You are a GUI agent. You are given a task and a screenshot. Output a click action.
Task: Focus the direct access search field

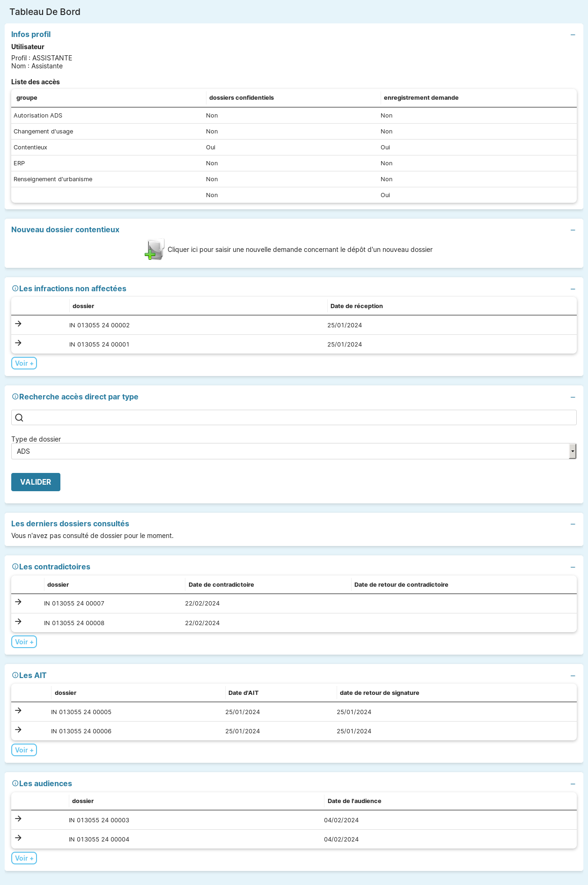point(300,418)
